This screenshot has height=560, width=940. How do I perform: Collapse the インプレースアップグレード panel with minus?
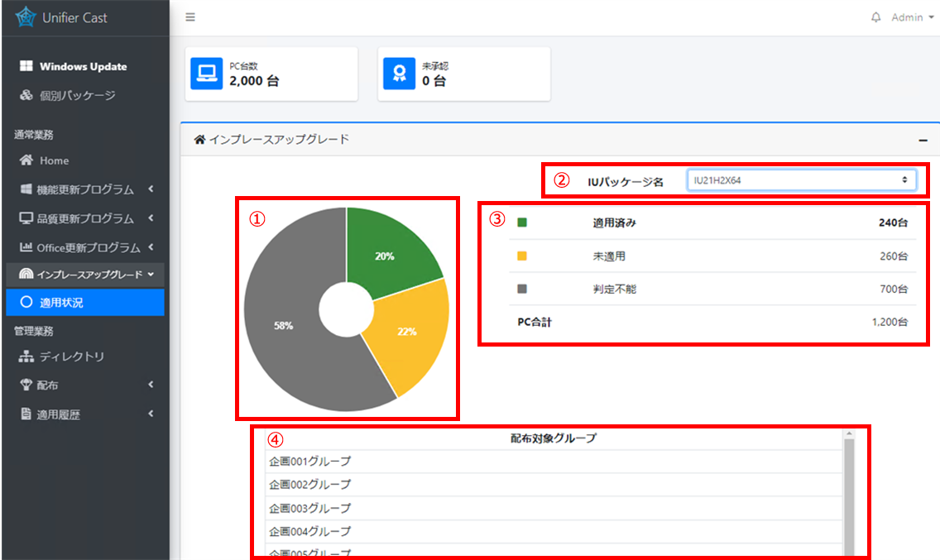click(x=923, y=140)
